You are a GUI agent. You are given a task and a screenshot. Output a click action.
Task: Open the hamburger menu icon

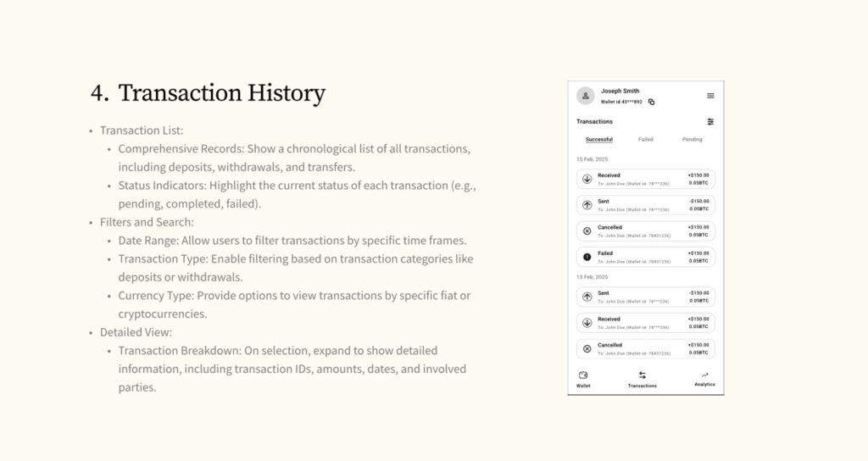(710, 96)
